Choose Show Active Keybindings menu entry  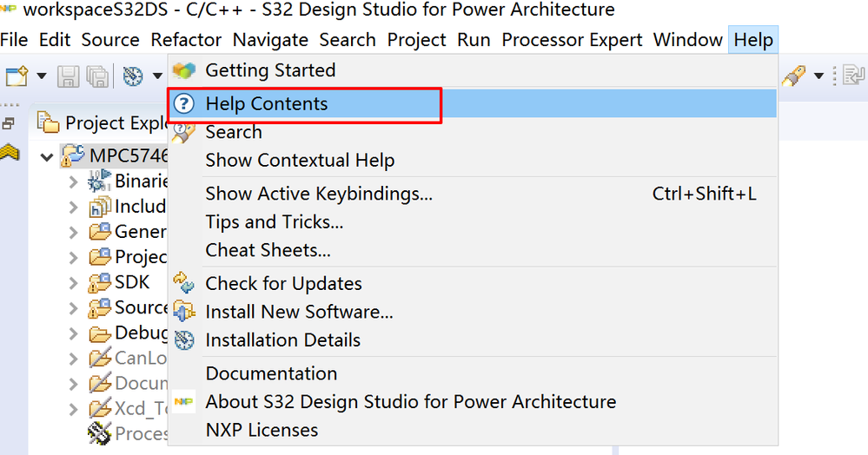[x=318, y=194]
